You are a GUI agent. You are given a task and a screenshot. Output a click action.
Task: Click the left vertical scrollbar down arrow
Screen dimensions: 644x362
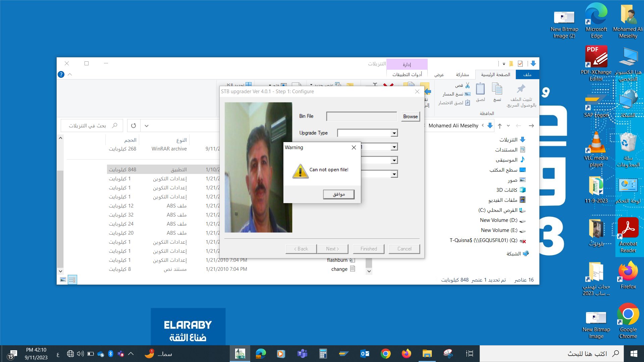pyautogui.click(x=60, y=271)
